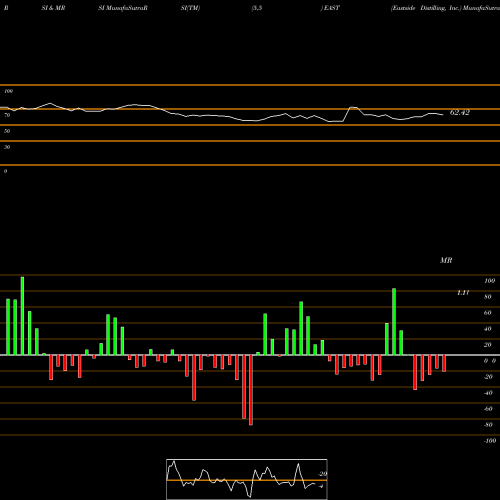Click the MR axis label 20
The height and width of the screenshot is (500, 500).
pyautogui.click(x=488, y=345)
